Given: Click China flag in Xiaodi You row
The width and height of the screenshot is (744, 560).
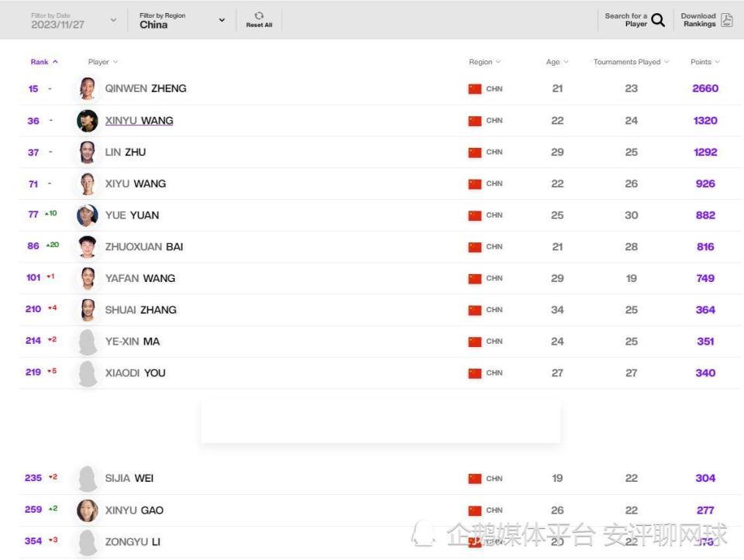Looking at the screenshot, I should (475, 373).
